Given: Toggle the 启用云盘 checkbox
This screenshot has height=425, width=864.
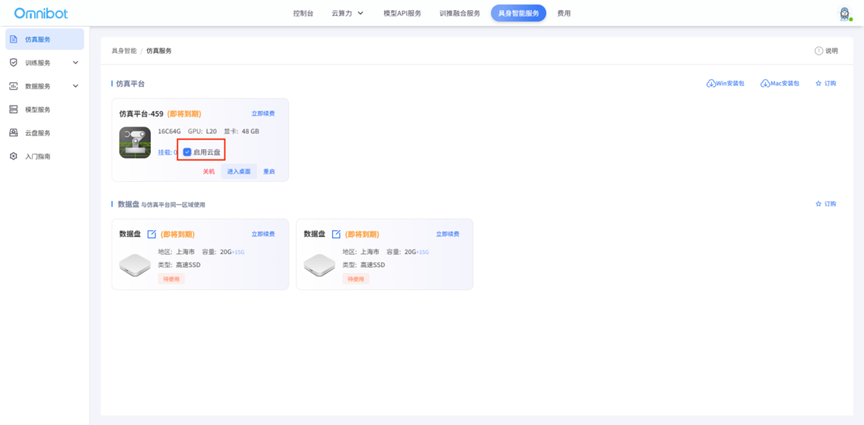Looking at the screenshot, I should (187, 152).
